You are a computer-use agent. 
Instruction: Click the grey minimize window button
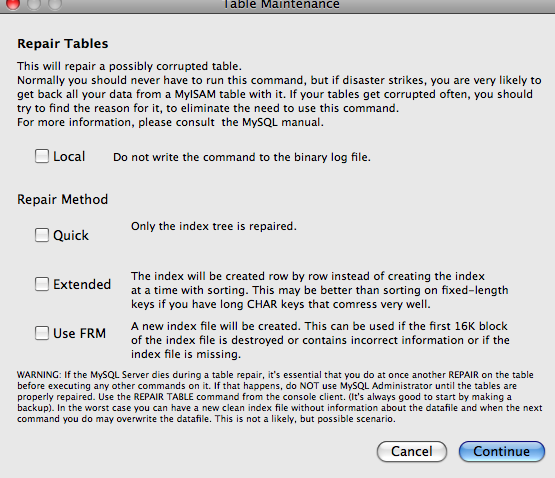click(34, 4)
